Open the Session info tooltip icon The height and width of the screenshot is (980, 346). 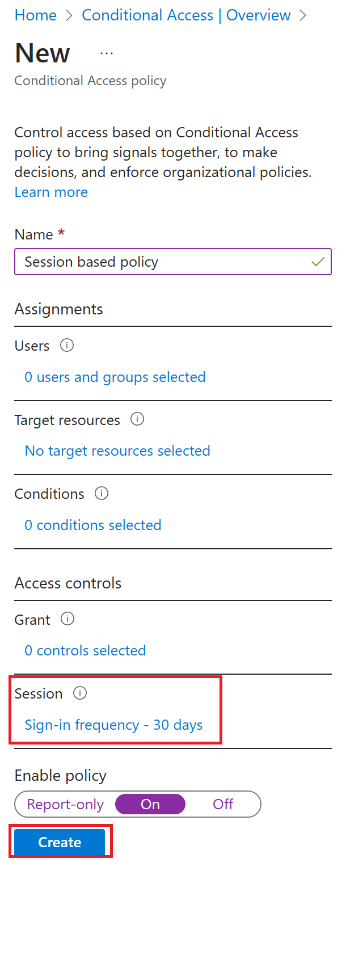point(80,693)
